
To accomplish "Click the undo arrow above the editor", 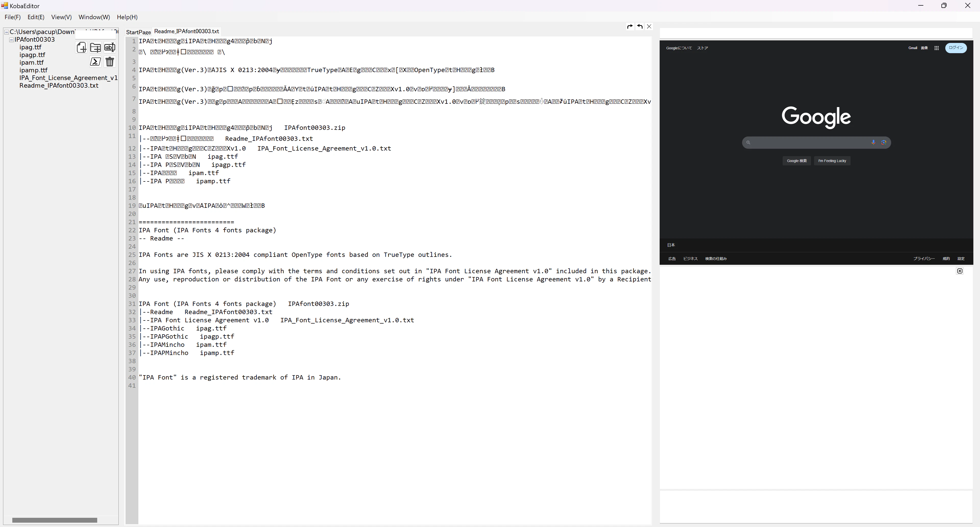I will coord(640,27).
